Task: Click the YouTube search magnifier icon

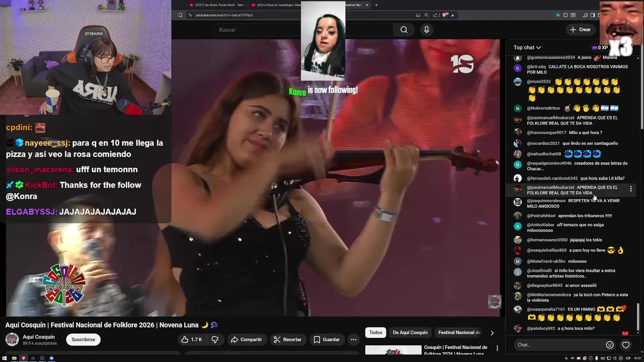Action: (x=404, y=30)
